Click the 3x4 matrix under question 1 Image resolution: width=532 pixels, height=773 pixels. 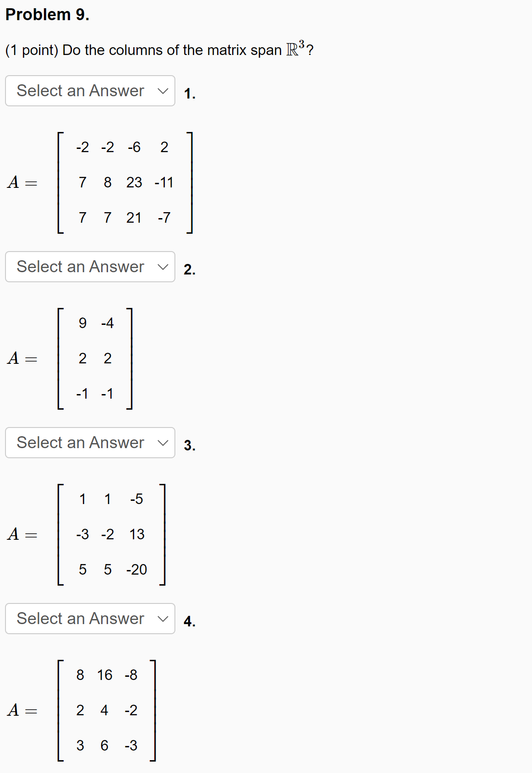point(124,182)
